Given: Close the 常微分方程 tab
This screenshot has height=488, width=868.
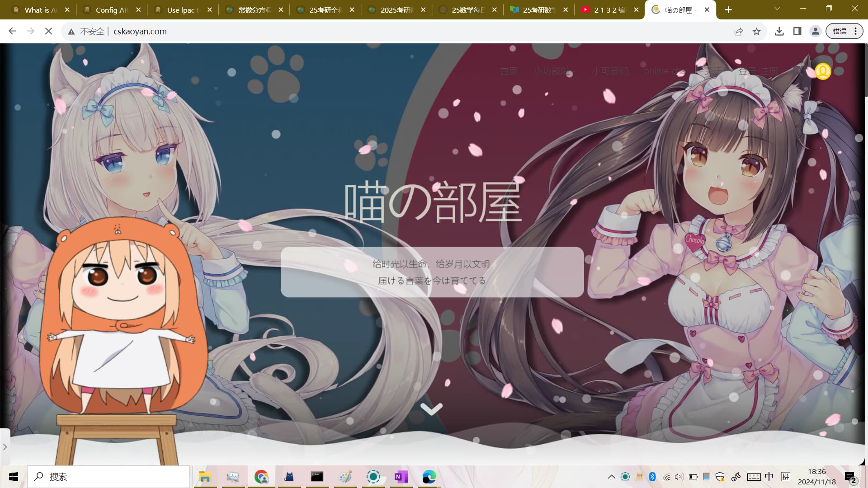Looking at the screenshot, I should [x=281, y=9].
